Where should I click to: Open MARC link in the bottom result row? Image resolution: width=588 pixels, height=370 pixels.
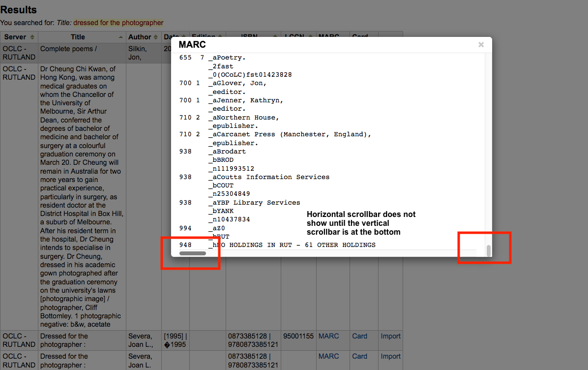pos(328,356)
